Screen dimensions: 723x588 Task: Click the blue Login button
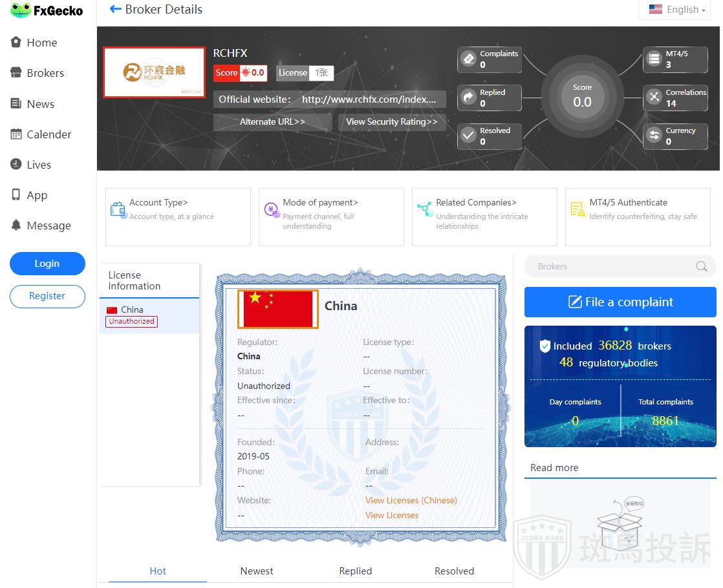(x=47, y=264)
